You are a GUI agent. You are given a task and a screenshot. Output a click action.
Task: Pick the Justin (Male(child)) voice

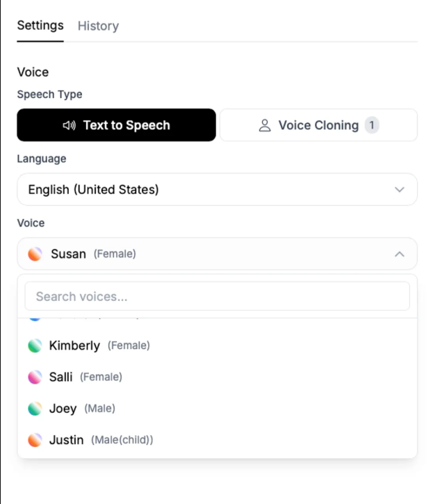(x=217, y=440)
